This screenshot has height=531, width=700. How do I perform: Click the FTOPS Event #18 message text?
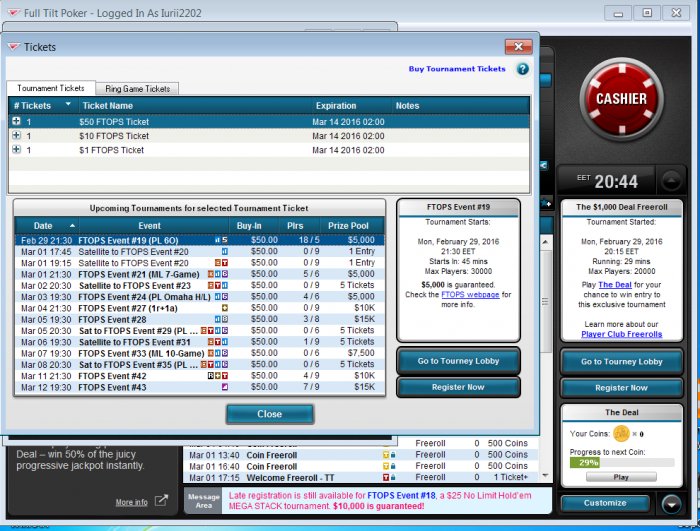pos(401,495)
